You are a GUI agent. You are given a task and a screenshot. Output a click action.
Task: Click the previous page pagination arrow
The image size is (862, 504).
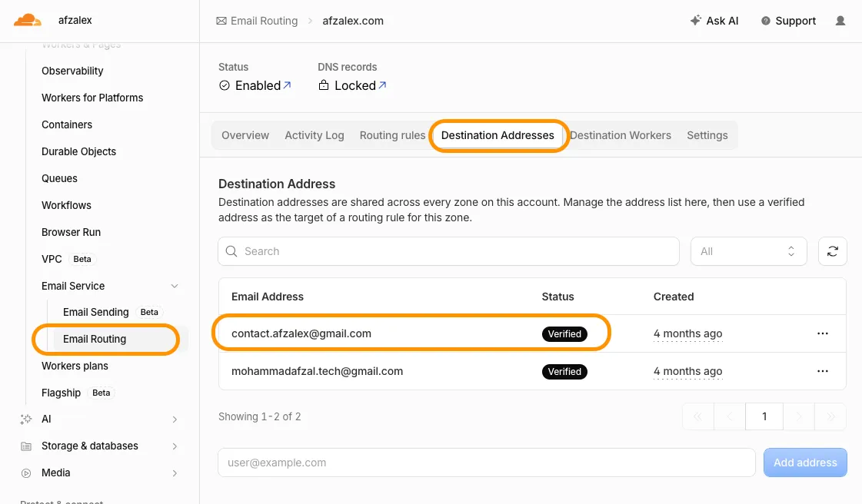point(730,416)
